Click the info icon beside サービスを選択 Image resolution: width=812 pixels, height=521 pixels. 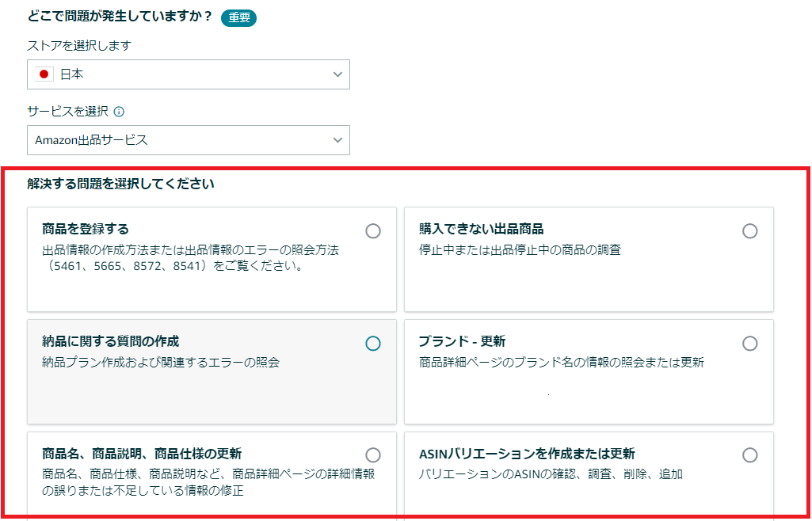tap(120, 112)
